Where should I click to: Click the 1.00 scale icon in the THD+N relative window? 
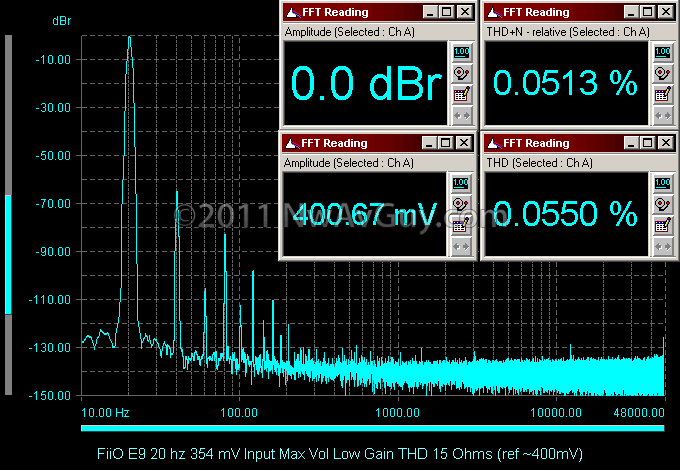tap(663, 52)
